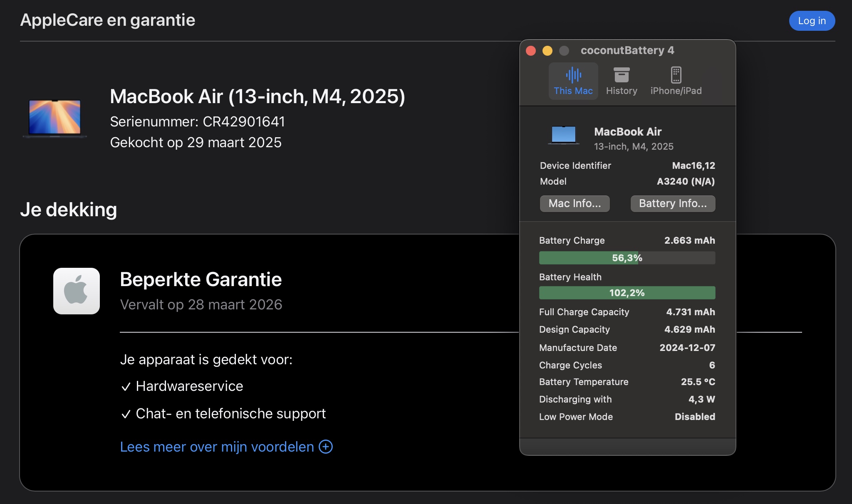Click the Gekocht op 29 maart 2025 text

(x=196, y=143)
